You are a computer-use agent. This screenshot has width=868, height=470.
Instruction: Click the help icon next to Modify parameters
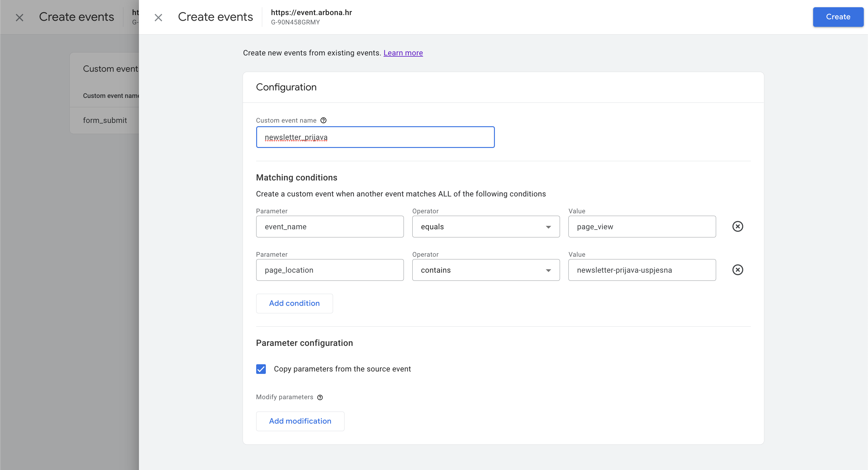tap(321, 397)
